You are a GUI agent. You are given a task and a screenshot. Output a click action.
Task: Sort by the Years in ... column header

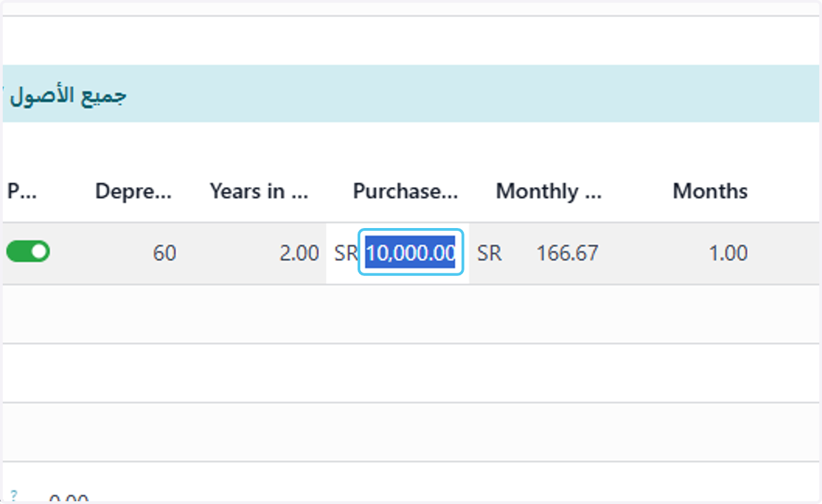point(259,191)
